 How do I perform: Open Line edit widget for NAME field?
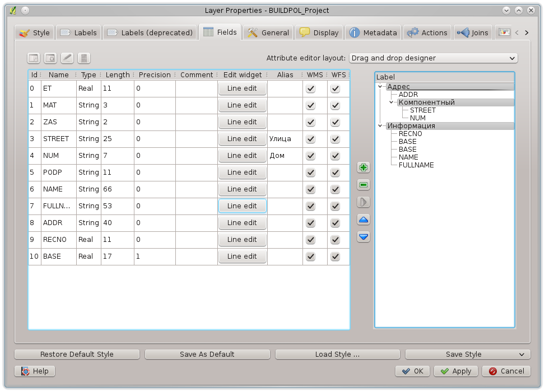click(x=242, y=189)
